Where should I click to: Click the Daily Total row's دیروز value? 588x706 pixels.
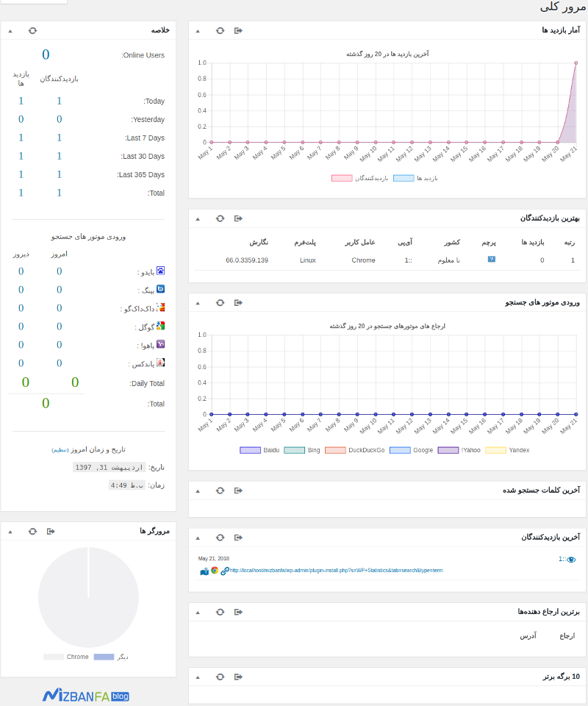[x=26, y=382]
